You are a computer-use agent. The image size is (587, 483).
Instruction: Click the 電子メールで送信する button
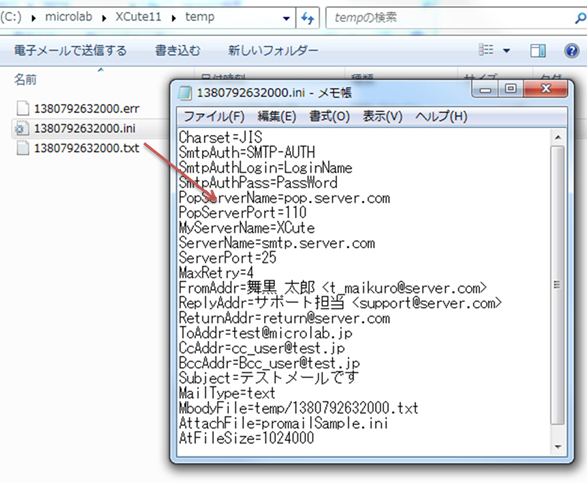[70, 51]
